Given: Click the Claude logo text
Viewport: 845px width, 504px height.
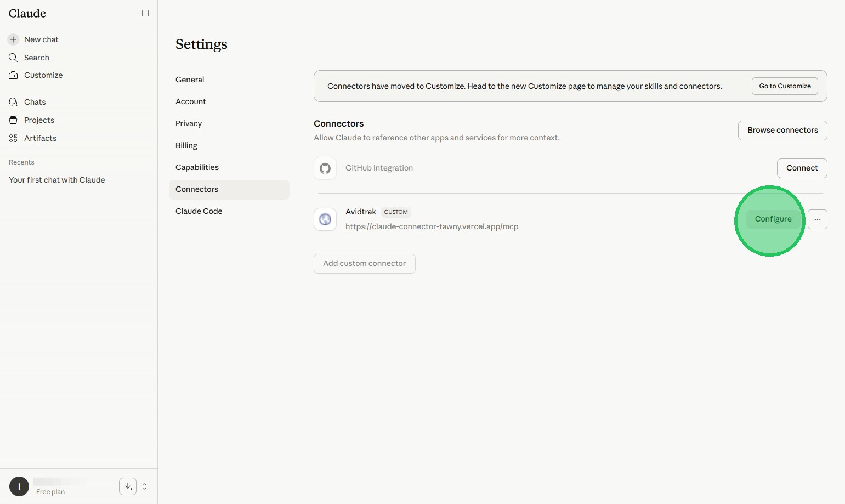Looking at the screenshot, I should 27,13.
